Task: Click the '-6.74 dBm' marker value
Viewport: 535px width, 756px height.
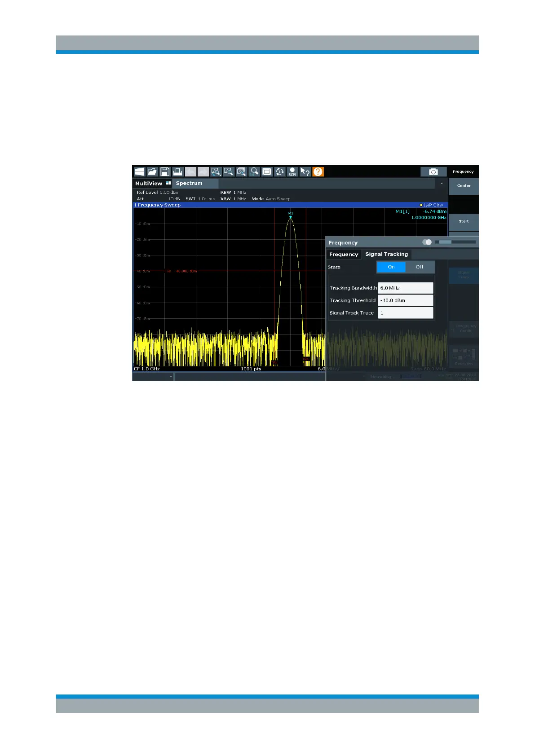Action: click(x=435, y=211)
